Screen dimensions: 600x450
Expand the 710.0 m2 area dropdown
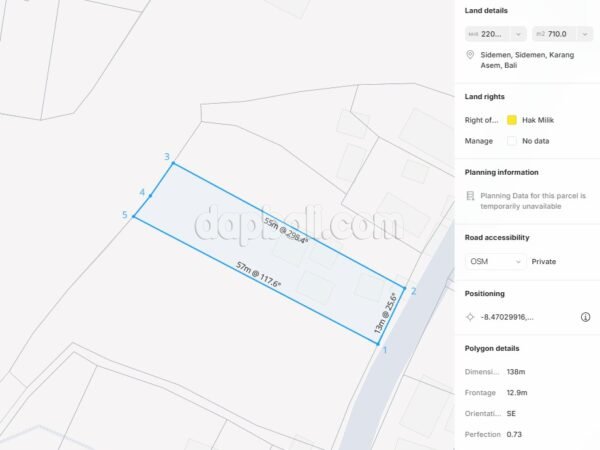[x=562, y=34]
